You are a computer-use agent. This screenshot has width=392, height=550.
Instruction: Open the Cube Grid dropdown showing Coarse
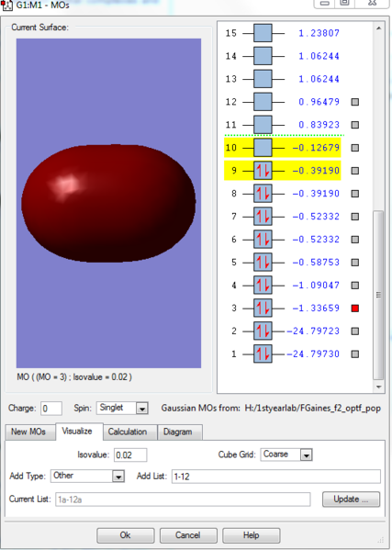tap(286, 455)
